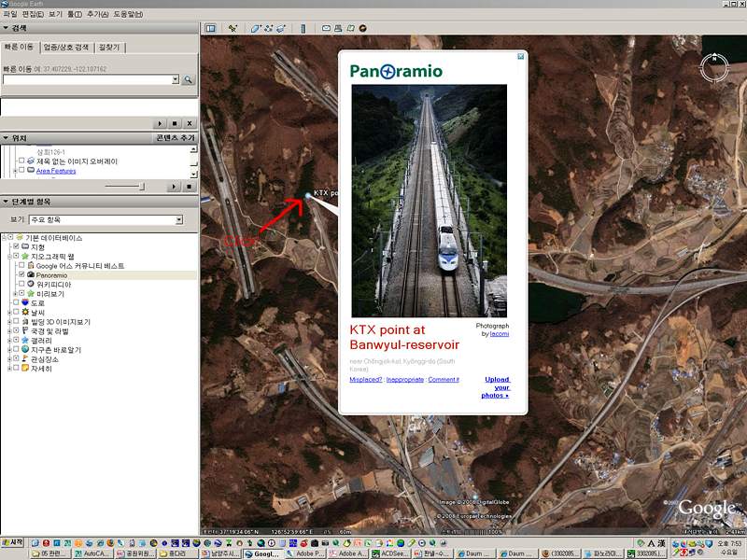This screenshot has height=560, width=747.
Task: Adjust the places opacity slider
Action: [x=125, y=186]
